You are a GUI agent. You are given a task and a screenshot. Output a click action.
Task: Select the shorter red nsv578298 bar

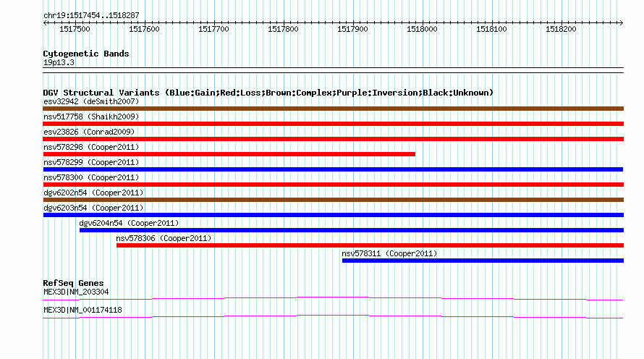click(x=229, y=154)
